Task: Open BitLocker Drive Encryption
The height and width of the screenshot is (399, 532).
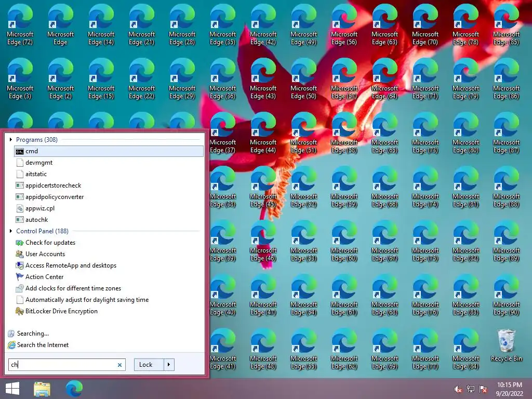Action: coord(109,311)
